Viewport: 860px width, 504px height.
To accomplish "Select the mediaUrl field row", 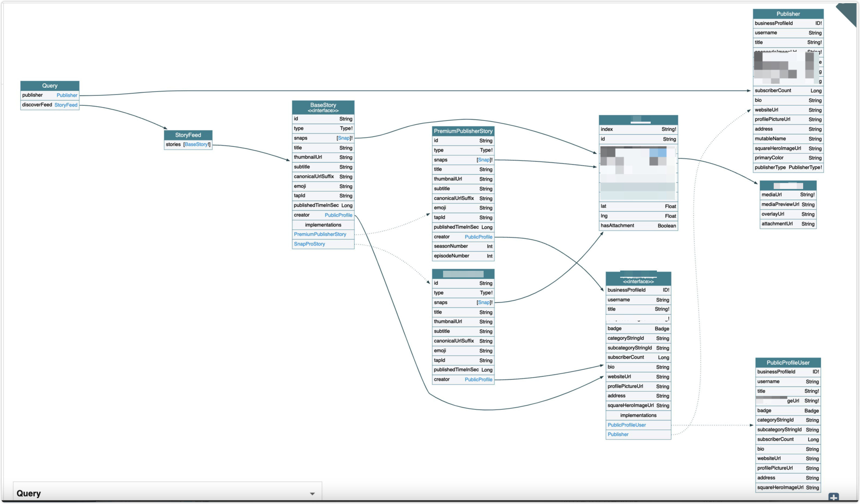I will tap(788, 195).
